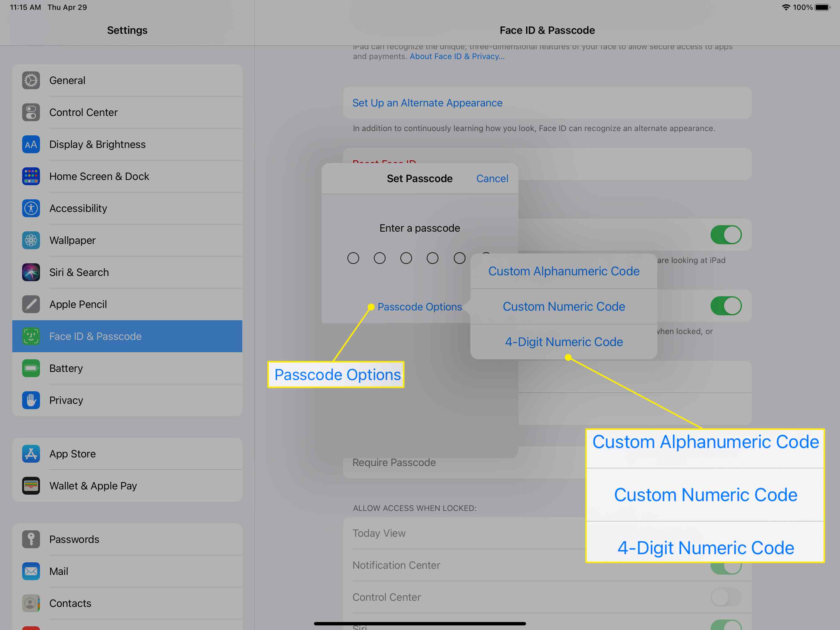Viewport: 840px width, 630px height.
Task: Toggle the Control Center access switch
Action: coord(726,597)
